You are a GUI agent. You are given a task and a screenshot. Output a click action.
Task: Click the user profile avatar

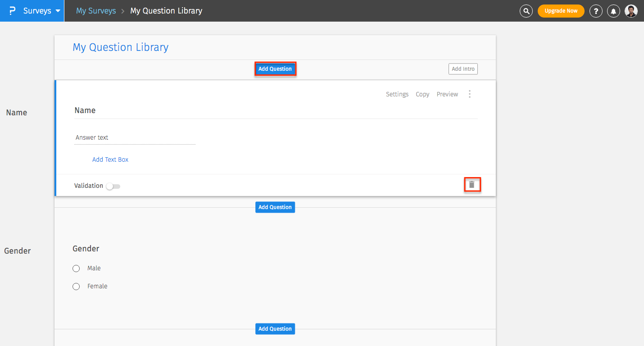[631, 11]
